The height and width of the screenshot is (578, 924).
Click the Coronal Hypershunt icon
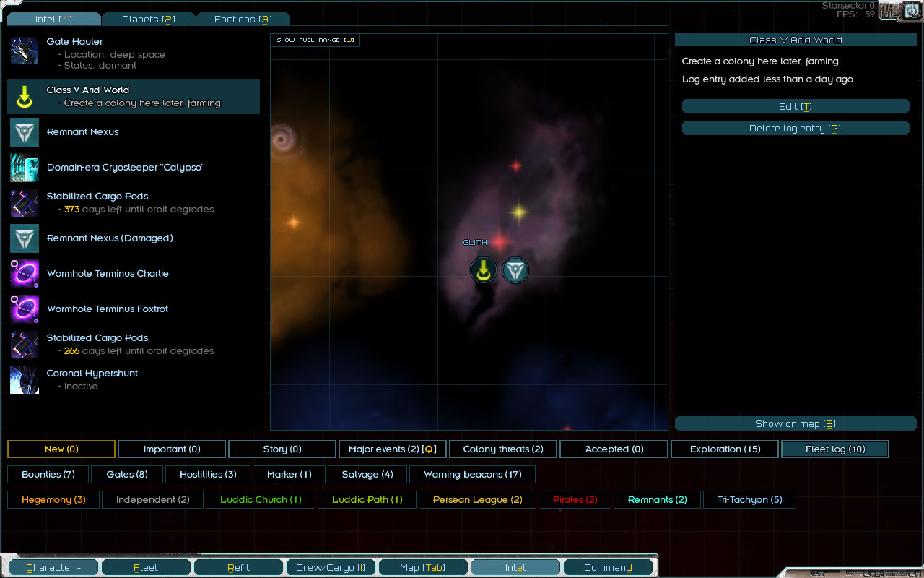tap(25, 380)
